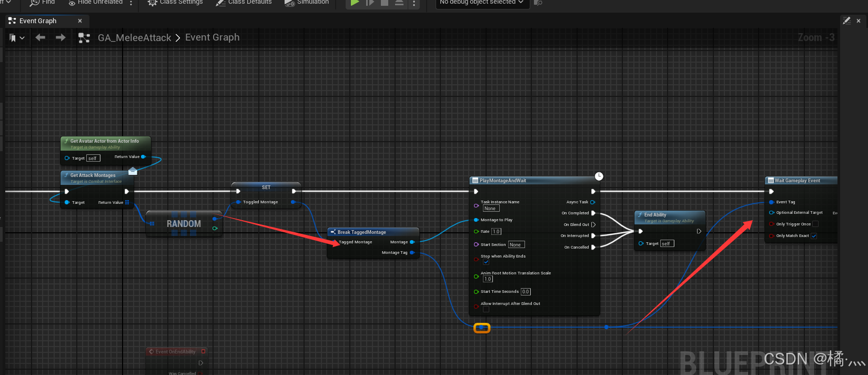Click End Ability exec output pin
This screenshot has width=868, height=375.
pos(699,231)
